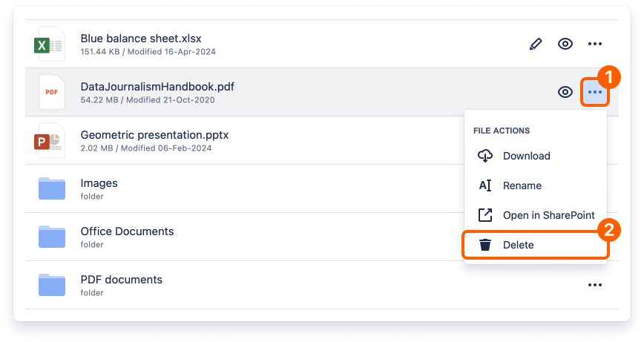Choose Open in SharePoint menu option
Image resolution: width=644 pixels, height=342 pixels.
pos(548,215)
